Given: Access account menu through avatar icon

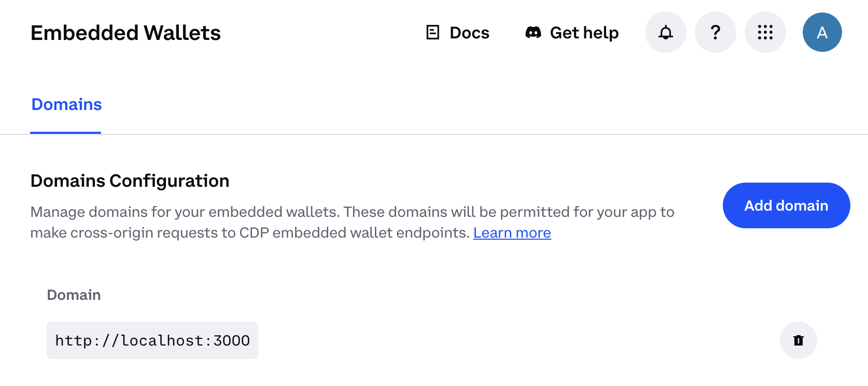Looking at the screenshot, I should click(x=822, y=32).
